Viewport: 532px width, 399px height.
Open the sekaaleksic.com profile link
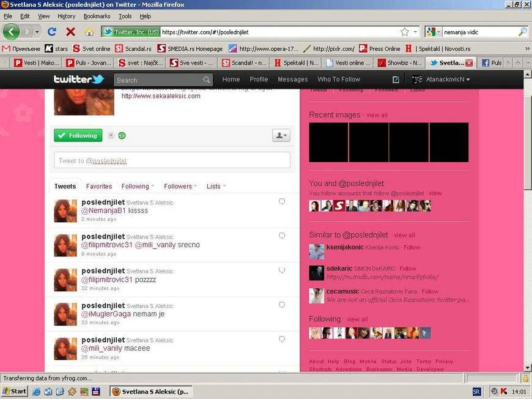161,96
